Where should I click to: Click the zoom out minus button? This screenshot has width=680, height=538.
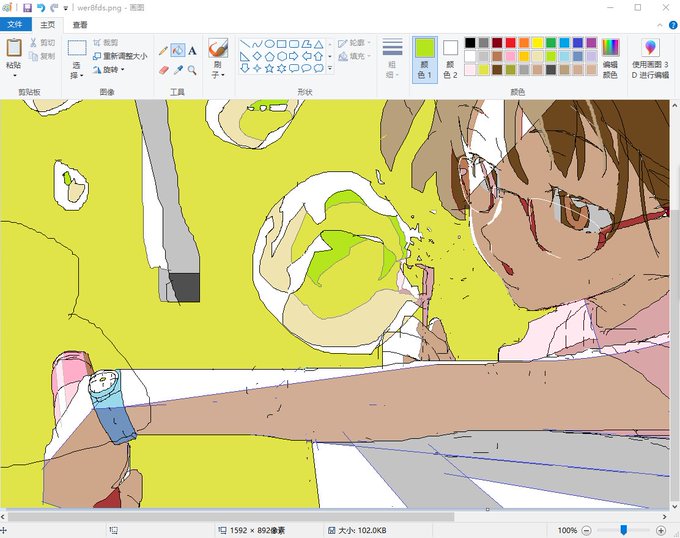click(x=586, y=530)
